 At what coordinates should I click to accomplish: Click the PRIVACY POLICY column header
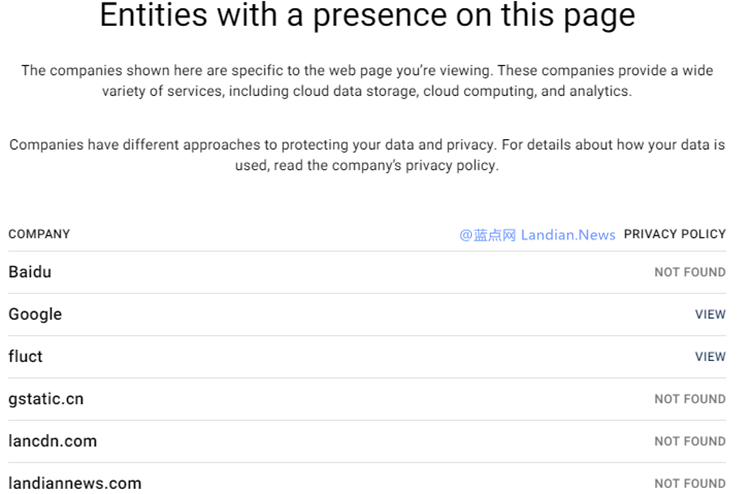[674, 234]
